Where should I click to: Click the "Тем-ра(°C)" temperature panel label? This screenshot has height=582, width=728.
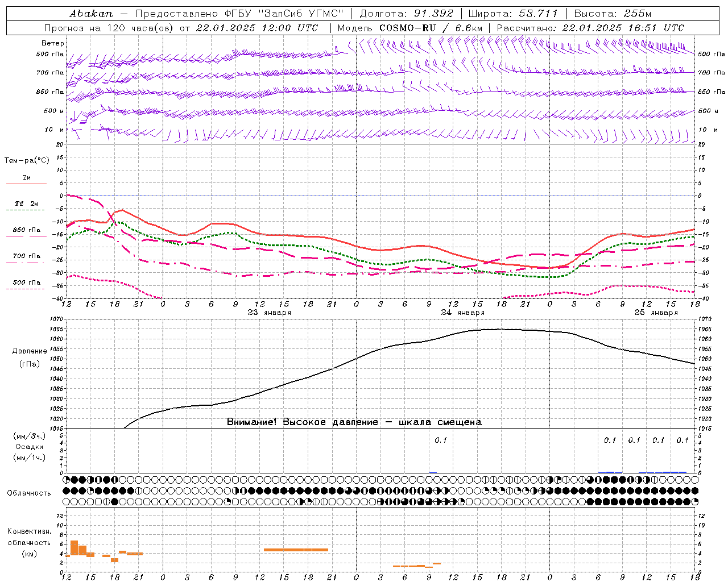[x=27, y=160]
